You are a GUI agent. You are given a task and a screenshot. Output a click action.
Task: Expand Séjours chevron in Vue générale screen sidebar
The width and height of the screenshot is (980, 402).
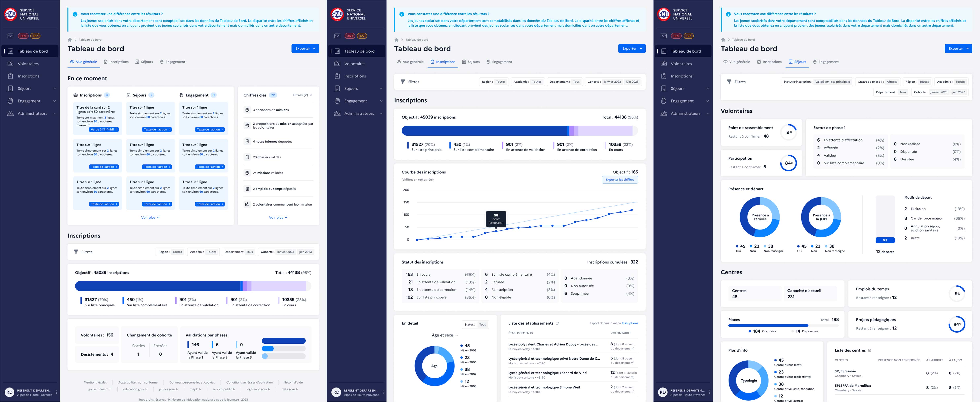coord(54,89)
